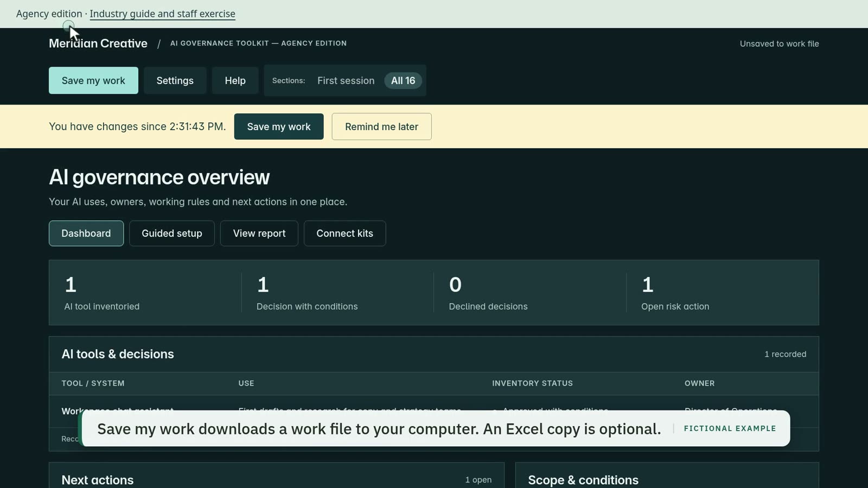Click the FICTIONAL EXAMPLE label in the caption
The height and width of the screenshot is (488, 868).
[730, 428]
